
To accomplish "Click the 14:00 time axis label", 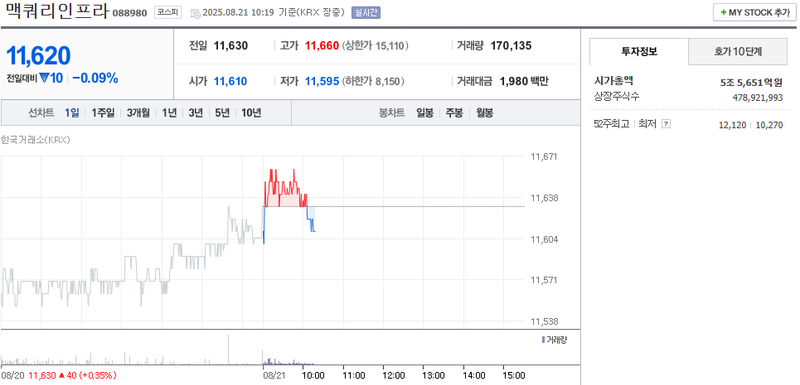I will tap(474, 375).
